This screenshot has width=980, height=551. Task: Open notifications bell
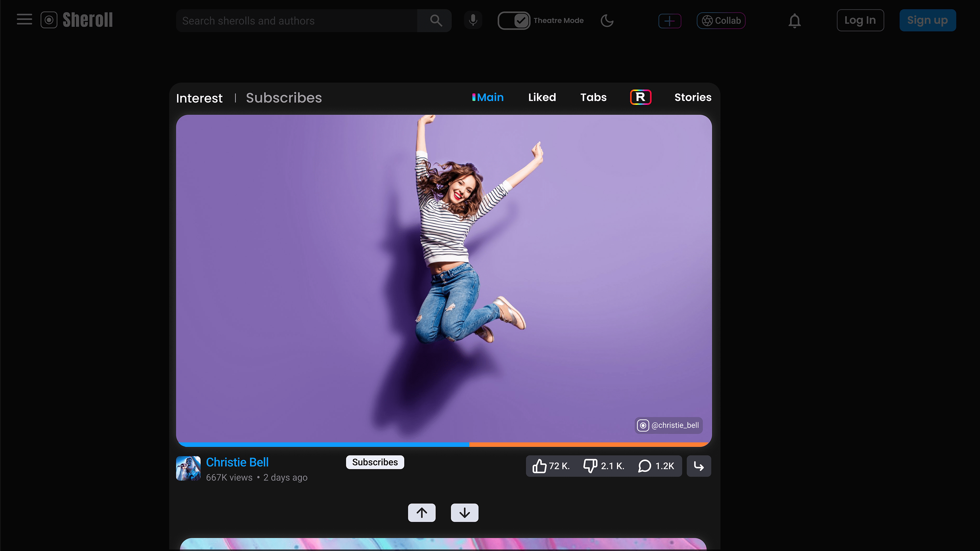794,21
